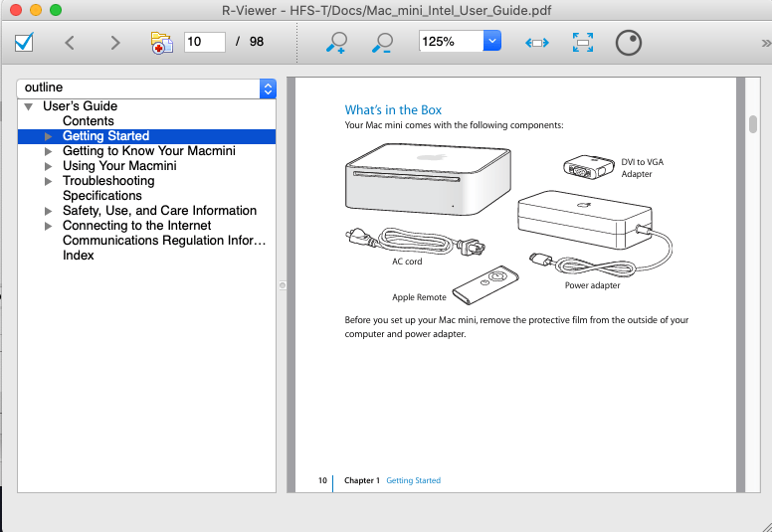
Task: Click the What's in the Box heading
Action: click(x=393, y=110)
